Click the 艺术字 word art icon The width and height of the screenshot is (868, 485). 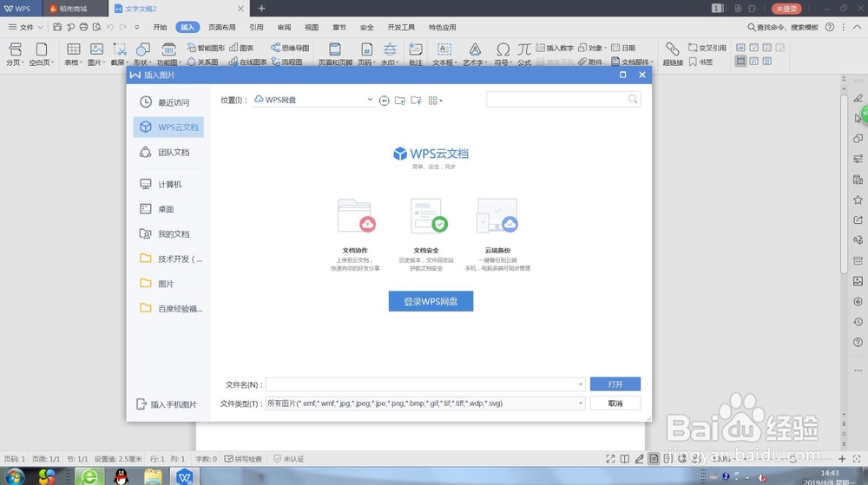tap(475, 54)
